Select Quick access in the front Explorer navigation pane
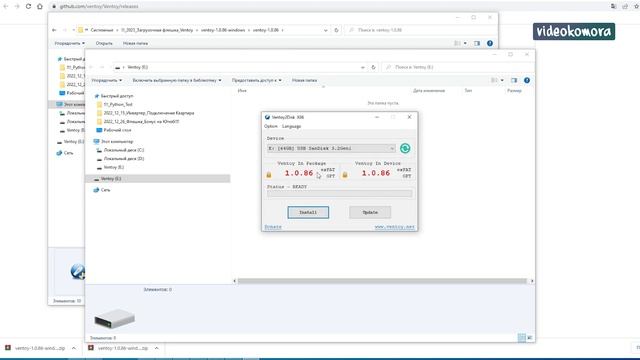 click(x=117, y=96)
